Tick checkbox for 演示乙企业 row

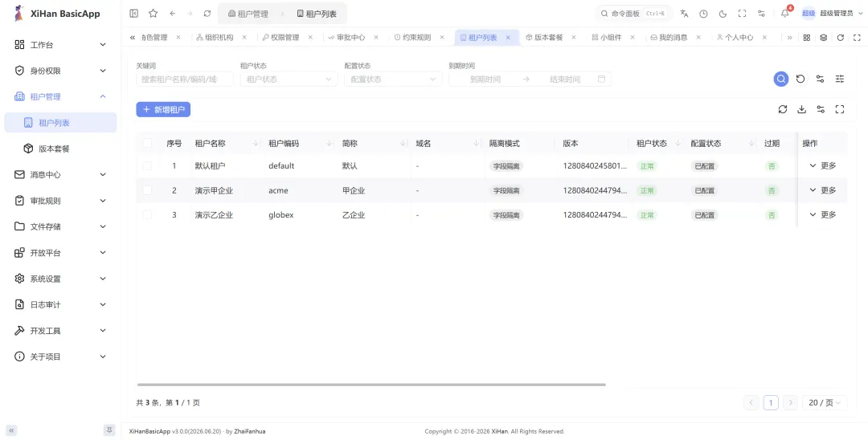[147, 214]
